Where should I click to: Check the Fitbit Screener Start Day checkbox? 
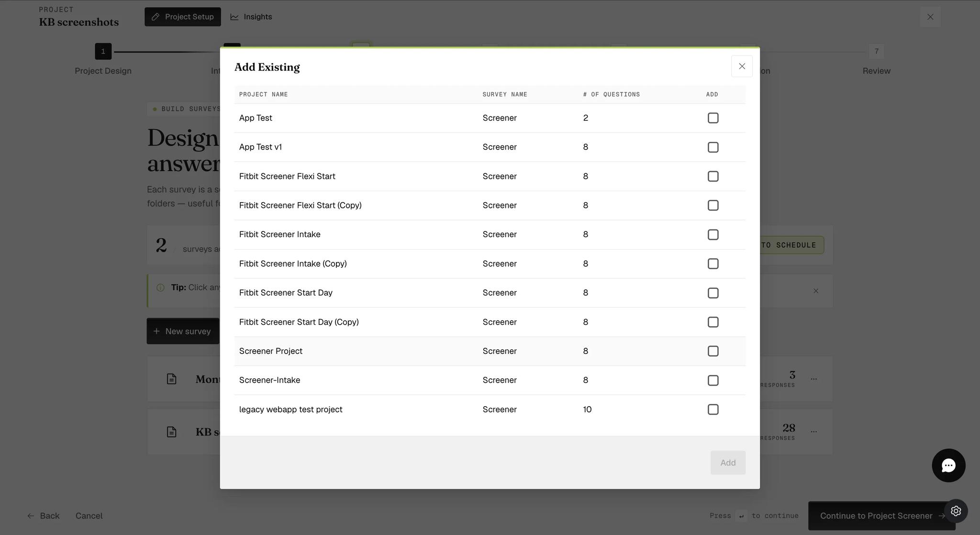[713, 293]
